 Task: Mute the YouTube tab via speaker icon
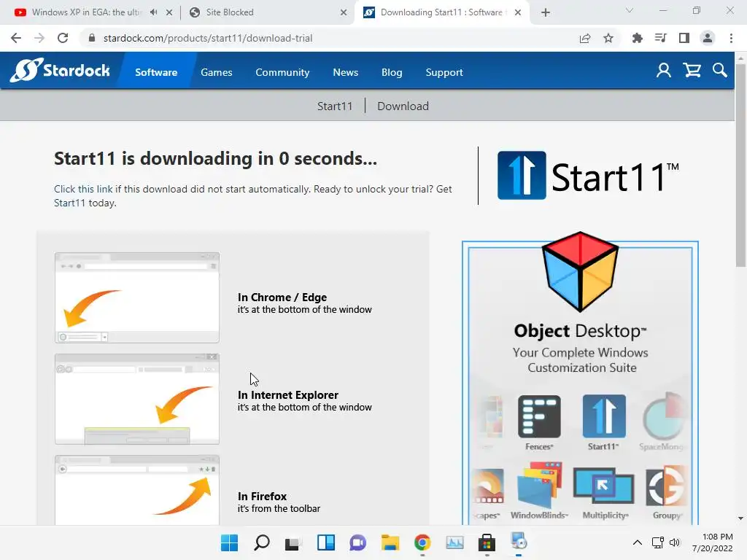(153, 12)
